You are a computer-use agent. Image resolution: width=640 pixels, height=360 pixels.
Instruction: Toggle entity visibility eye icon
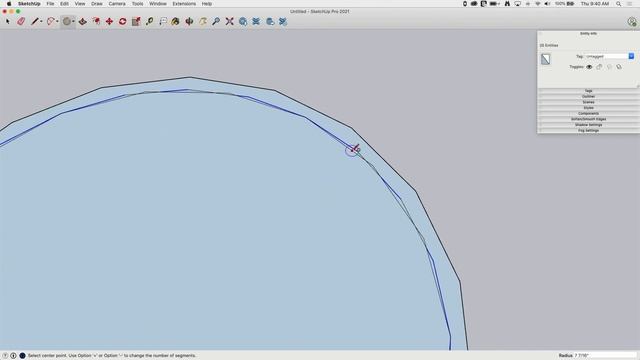(589, 67)
